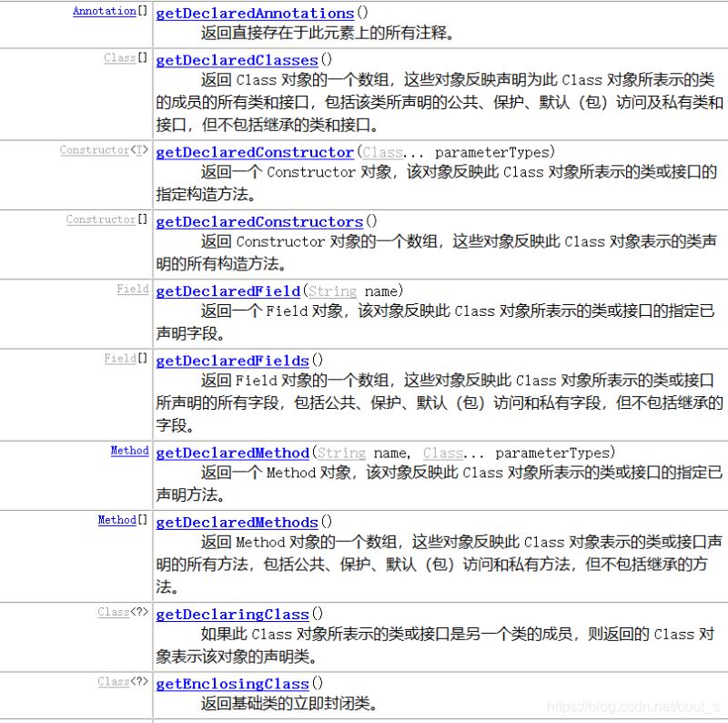Open the getDeclaredFields() method link
The width and height of the screenshot is (728, 723).
click(x=230, y=360)
